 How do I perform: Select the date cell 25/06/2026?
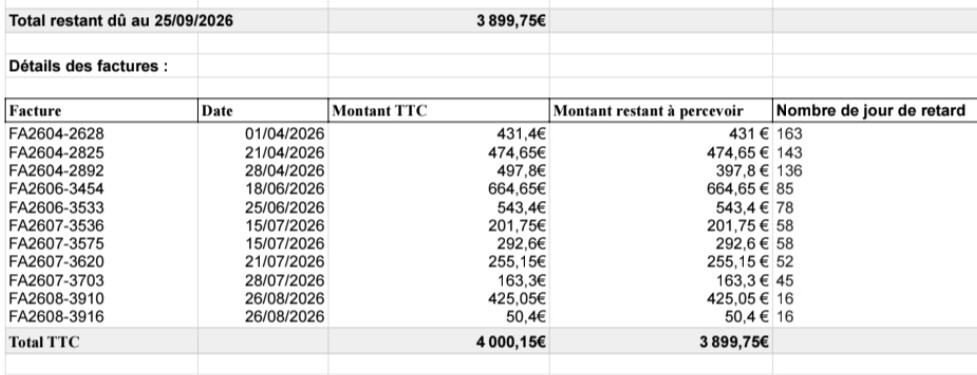point(263,207)
